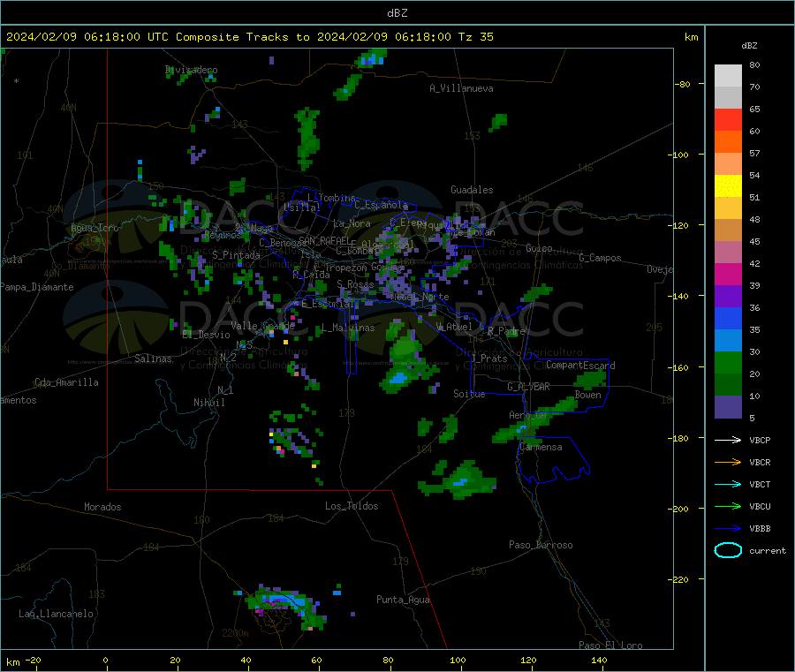Viewport: 795px width, 672px height.
Task: Click the Paso_Barroso map label
Action: coord(541,545)
